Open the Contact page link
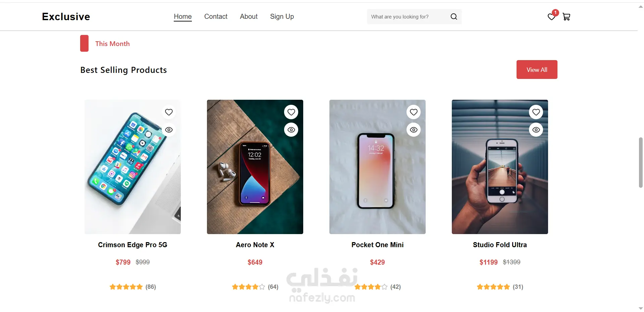Screen dimensions: 644x312 tap(216, 16)
